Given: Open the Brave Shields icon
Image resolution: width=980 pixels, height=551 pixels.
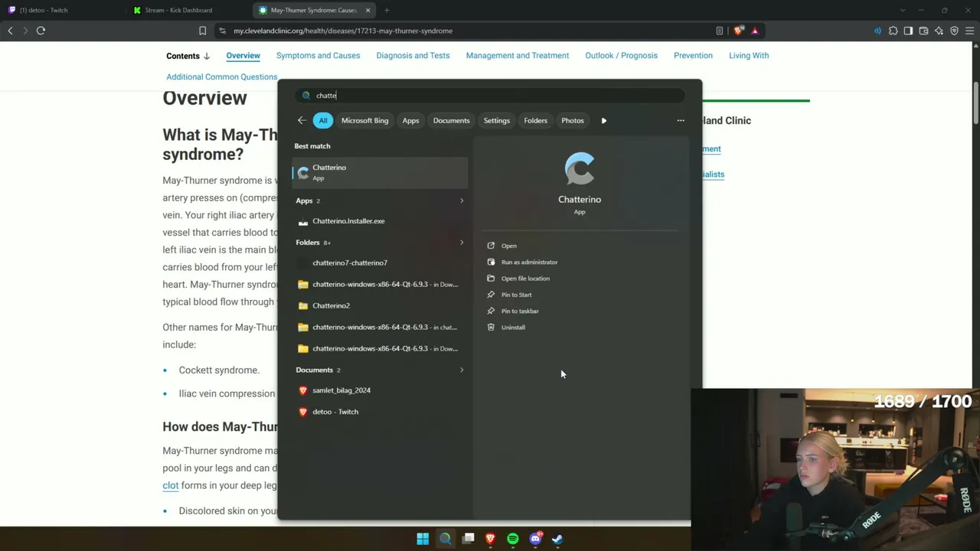Looking at the screenshot, I should click(x=738, y=31).
